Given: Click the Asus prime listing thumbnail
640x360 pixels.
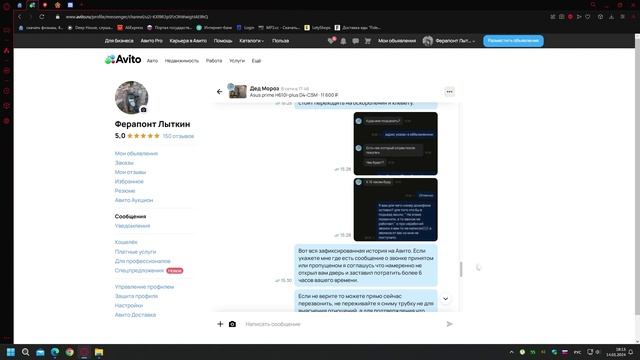Looking at the screenshot, I should [x=238, y=91].
